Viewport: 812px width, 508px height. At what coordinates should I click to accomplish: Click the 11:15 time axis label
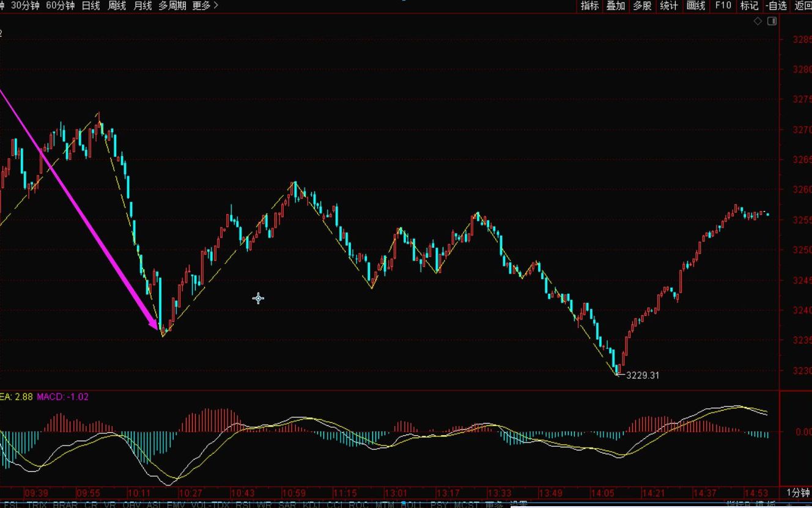point(345,493)
